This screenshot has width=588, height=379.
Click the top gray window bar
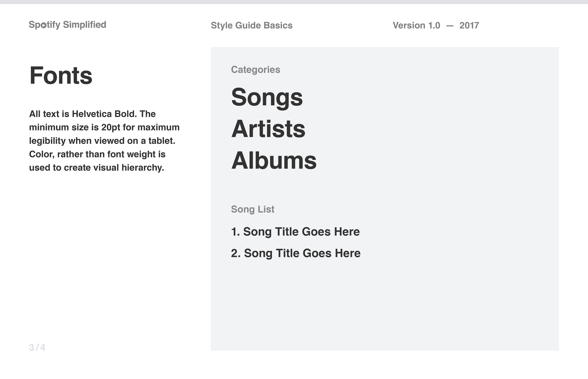pos(294,2)
